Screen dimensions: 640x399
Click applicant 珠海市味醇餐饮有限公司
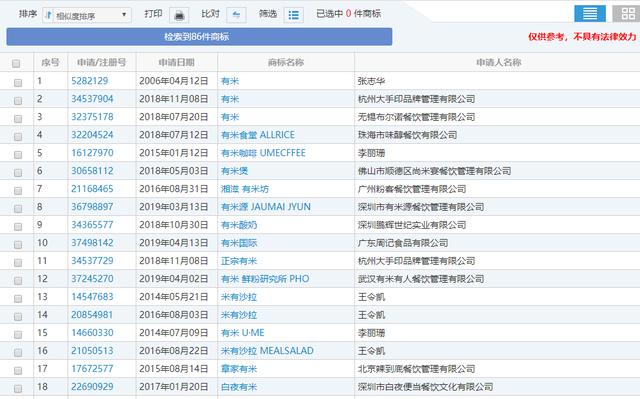[407, 135]
